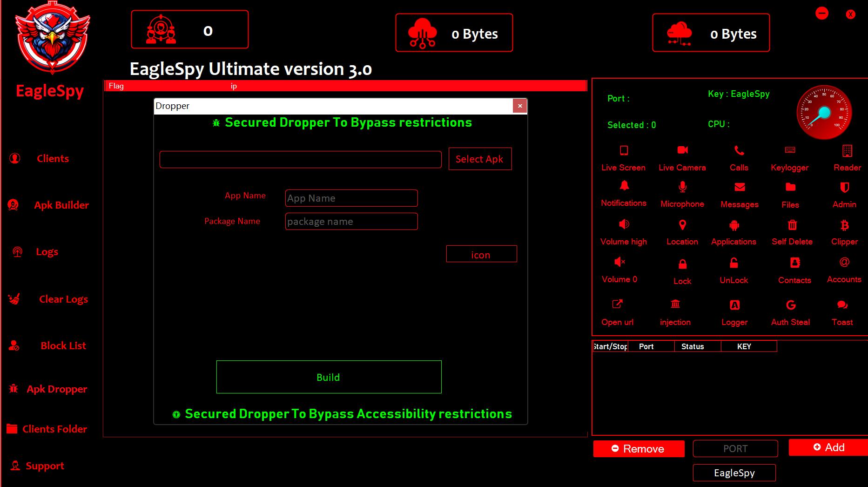Open the Messages envelope icon
Image resolution: width=868 pixels, height=487 pixels.
pos(740,187)
